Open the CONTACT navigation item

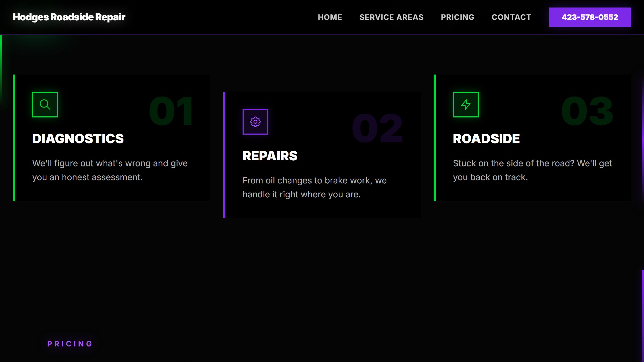[511, 17]
